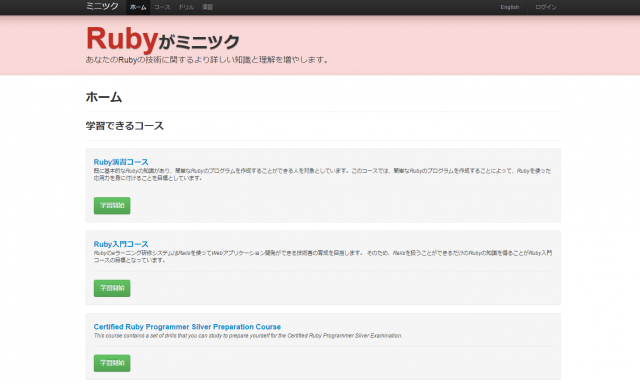Click the Ruby入門コース description paragraph

pos(322,256)
